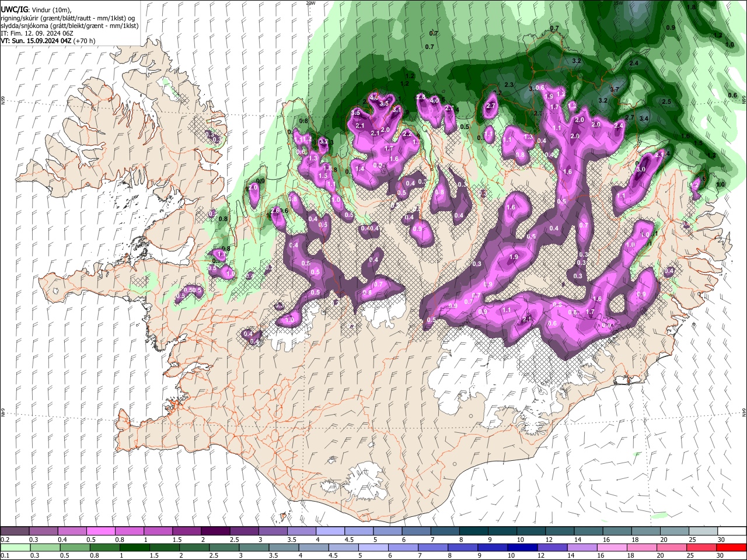Pick dark teal upper swatch between 8 and 9
747x560 pixels.
474,531
